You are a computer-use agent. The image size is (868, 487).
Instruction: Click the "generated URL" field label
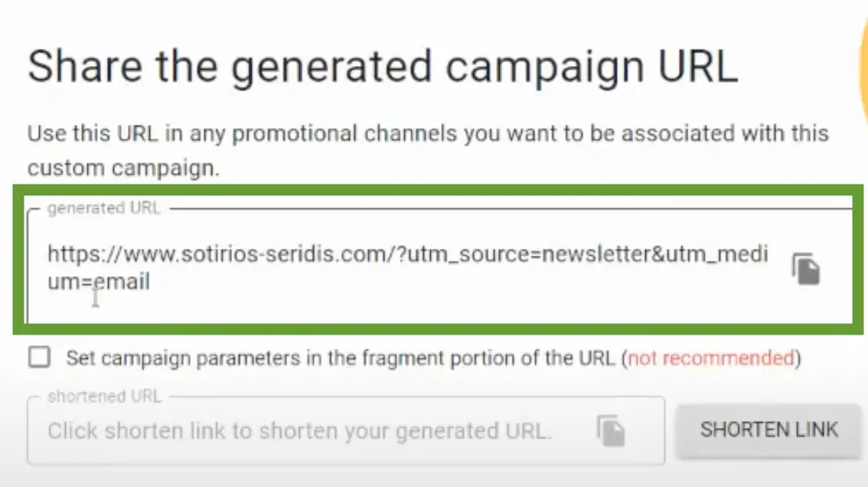point(103,208)
